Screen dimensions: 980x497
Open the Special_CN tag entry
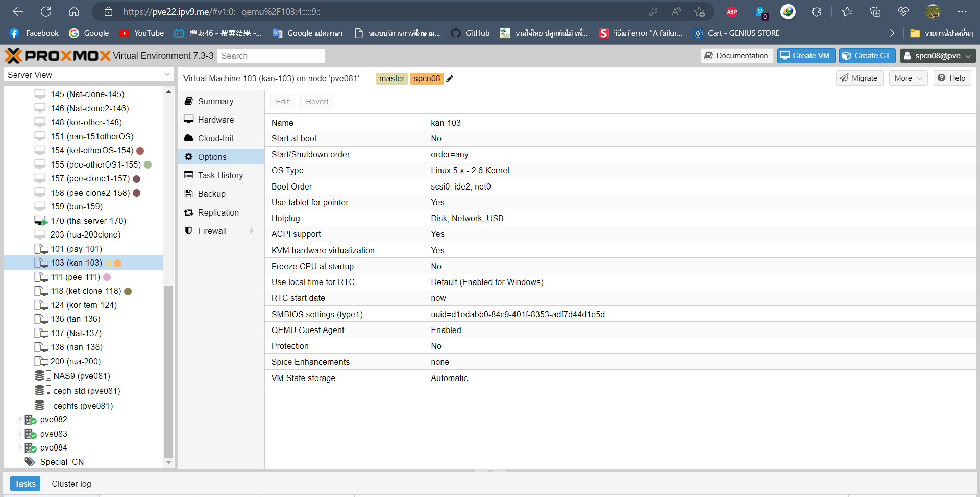pyautogui.click(x=54, y=462)
